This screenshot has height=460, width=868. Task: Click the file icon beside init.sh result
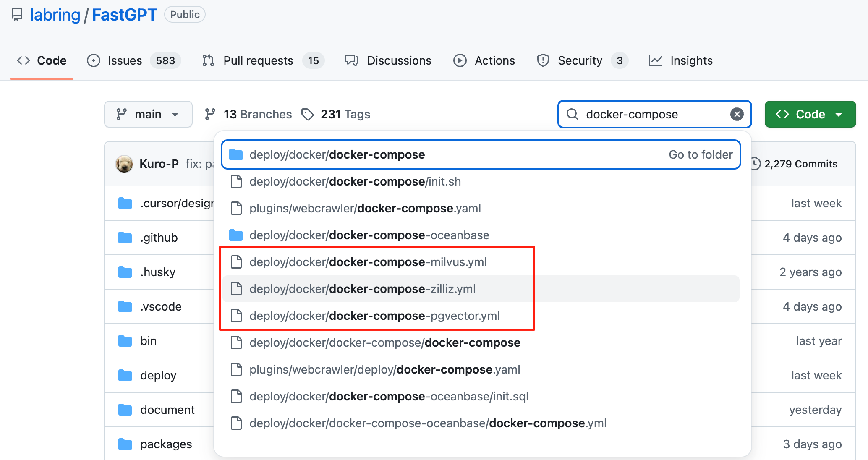click(x=236, y=181)
